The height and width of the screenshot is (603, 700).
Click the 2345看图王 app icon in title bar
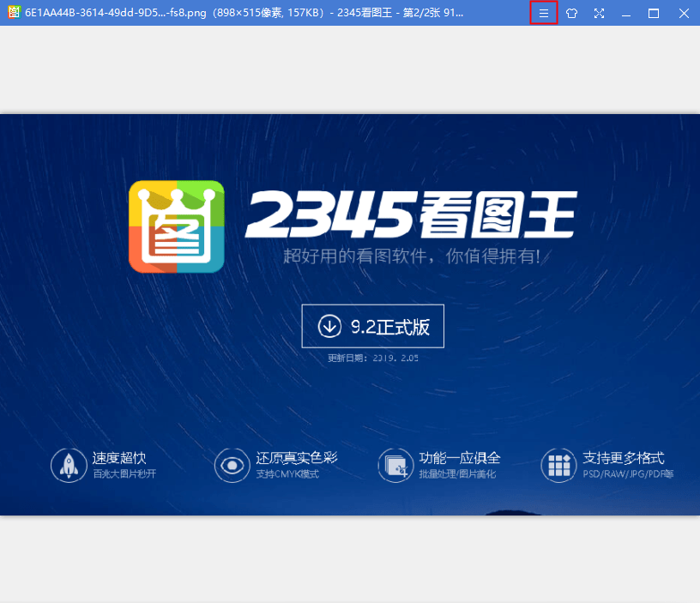(x=14, y=12)
